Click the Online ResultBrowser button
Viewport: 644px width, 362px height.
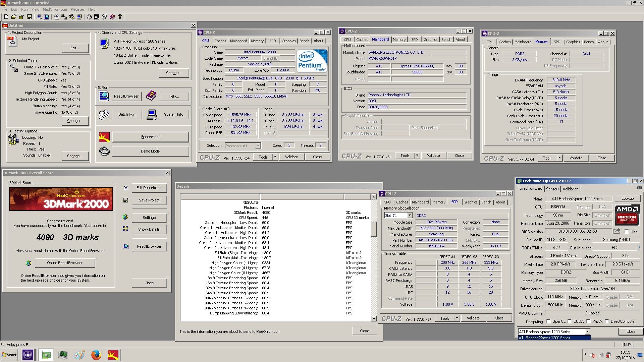tap(65, 263)
